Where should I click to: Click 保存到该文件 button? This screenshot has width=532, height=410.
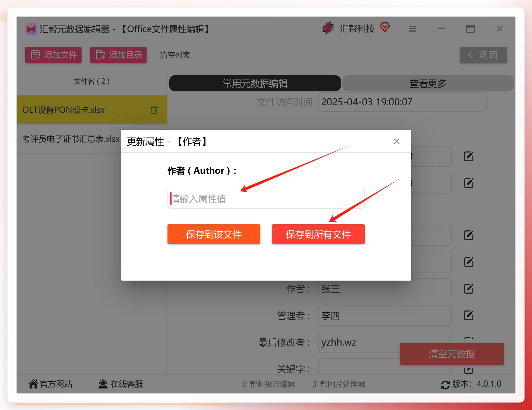pyautogui.click(x=214, y=234)
